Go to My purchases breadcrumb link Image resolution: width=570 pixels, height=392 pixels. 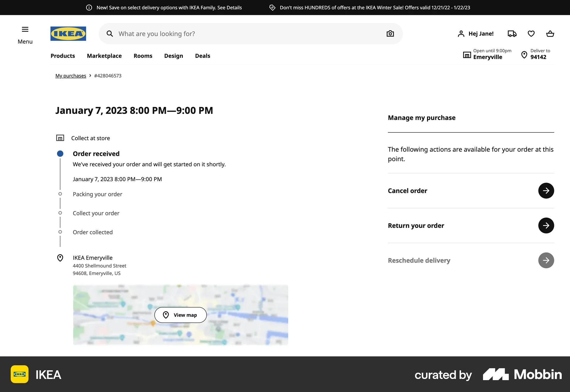(x=71, y=76)
